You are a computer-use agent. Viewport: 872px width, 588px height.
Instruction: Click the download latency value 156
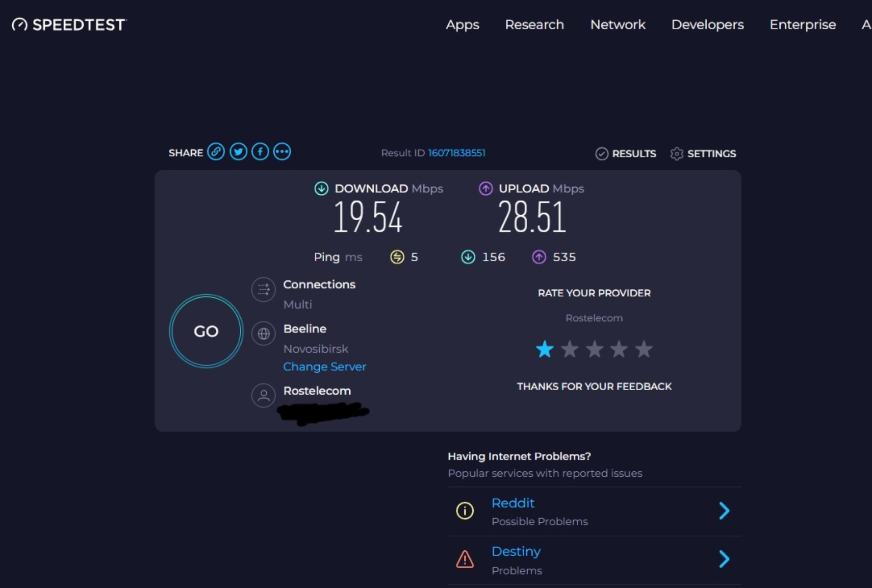point(494,257)
